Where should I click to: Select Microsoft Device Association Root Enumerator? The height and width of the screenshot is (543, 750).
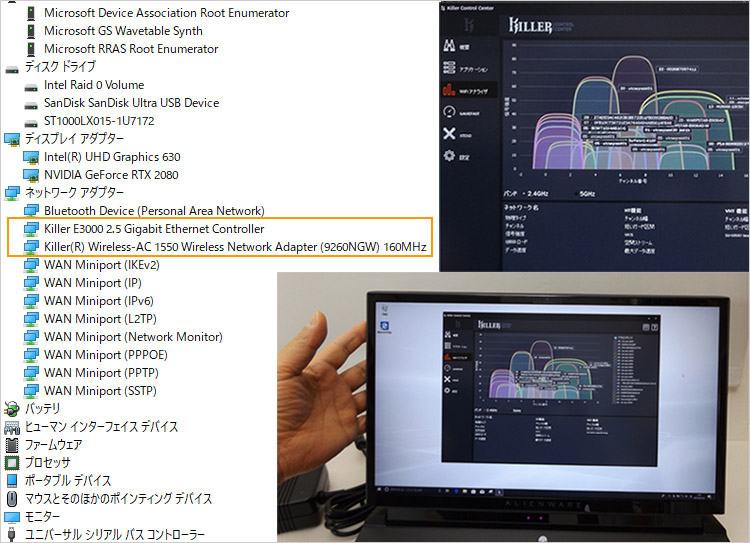click(x=166, y=13)
